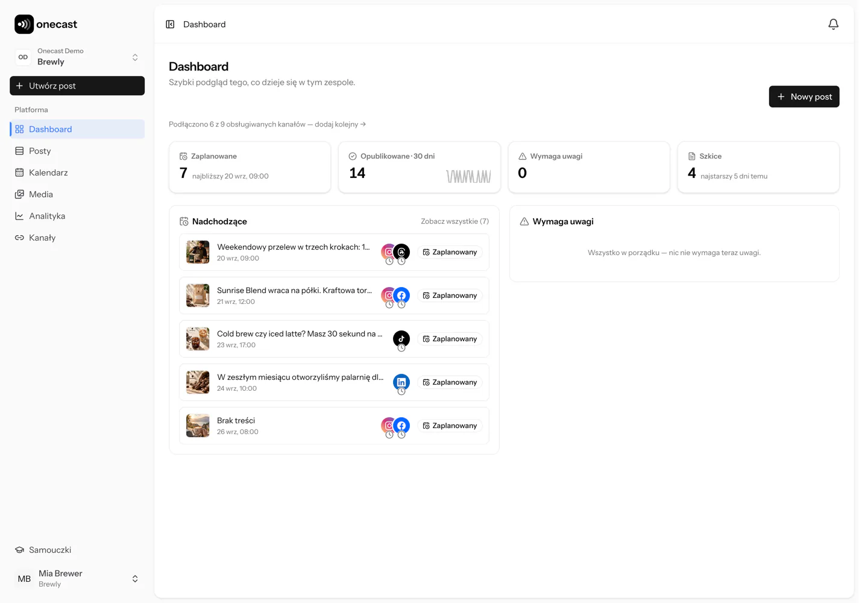
Task: Open Kanały in the sidebar
Action: (x=77, y=238)
